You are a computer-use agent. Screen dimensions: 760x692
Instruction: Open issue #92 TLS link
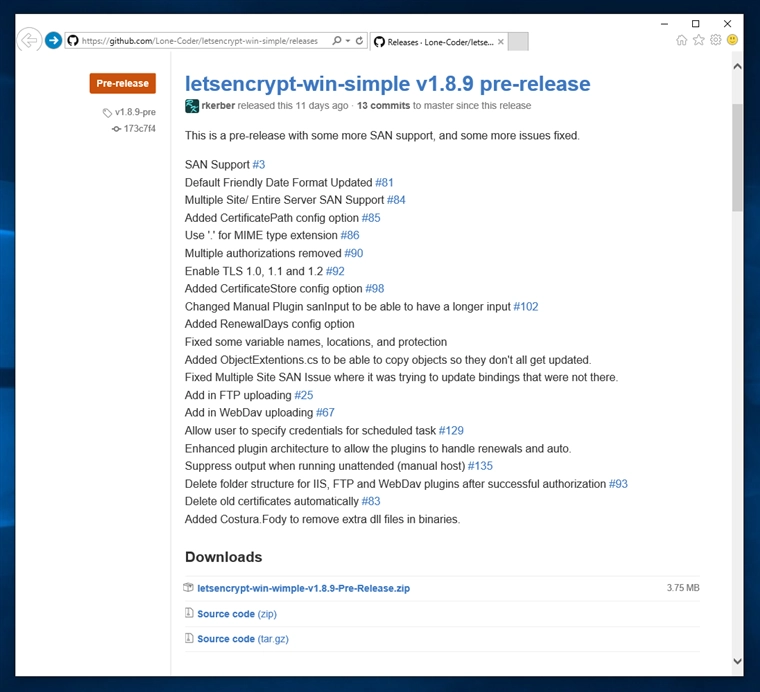[335, 271]
